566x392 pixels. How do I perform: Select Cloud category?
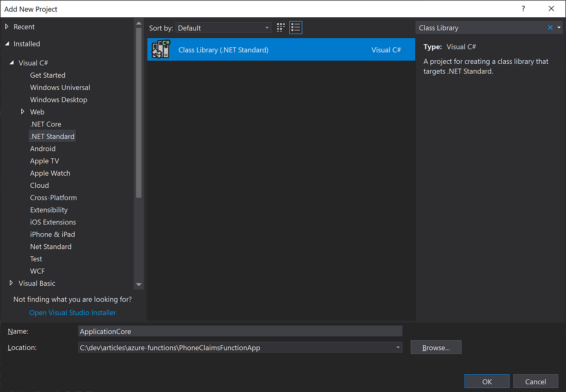tap(40, 186)
